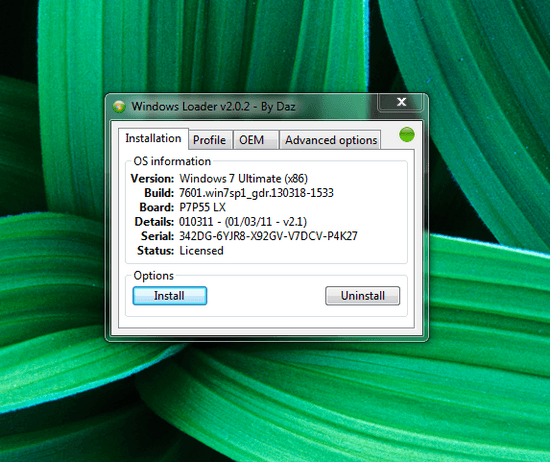The image size is (550, 462).
Task: Click the Serial: label
Action: (x=157, y=236)
